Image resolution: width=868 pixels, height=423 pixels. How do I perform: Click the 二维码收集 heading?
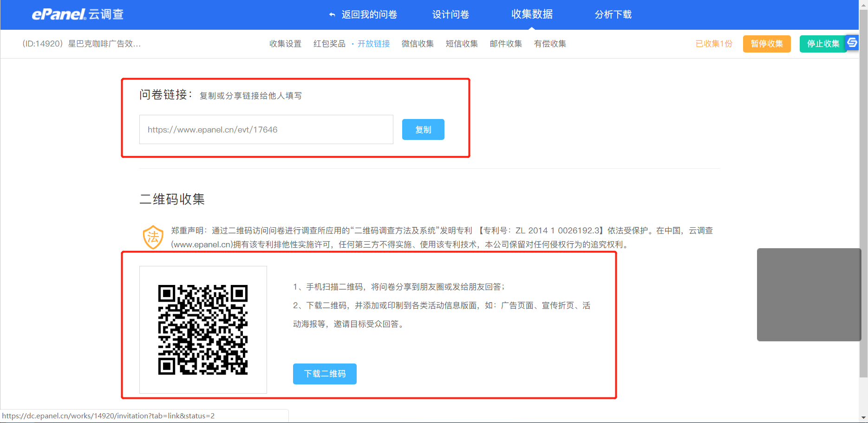(172, 199)
